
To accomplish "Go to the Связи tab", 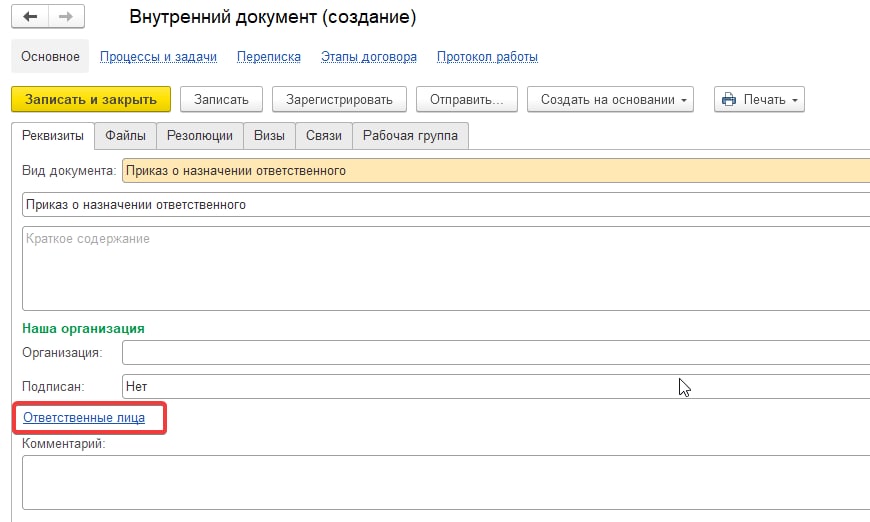I will coord(324,136).
